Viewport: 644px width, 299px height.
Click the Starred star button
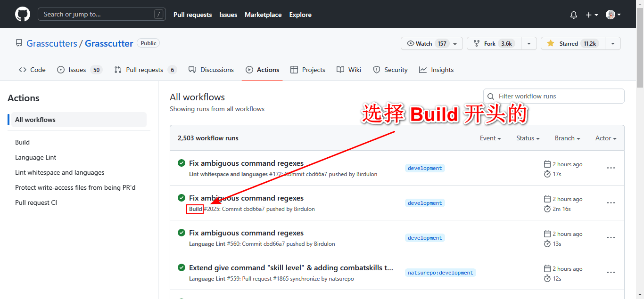(x=572, y=43)
